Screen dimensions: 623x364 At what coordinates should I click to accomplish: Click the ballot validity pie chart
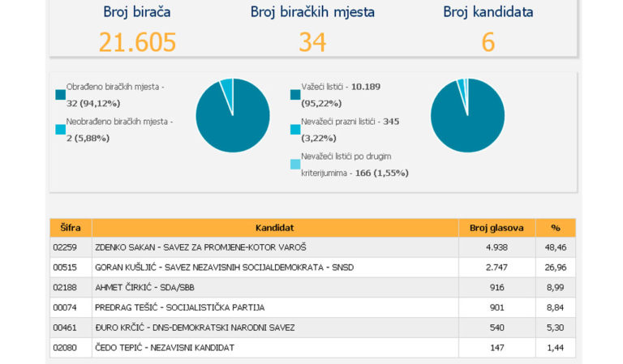coord(467,115)
